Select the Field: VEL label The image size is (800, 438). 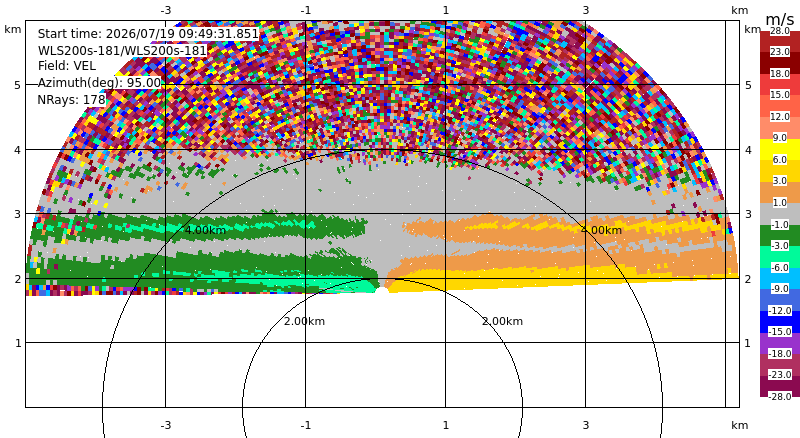[67, 66]
